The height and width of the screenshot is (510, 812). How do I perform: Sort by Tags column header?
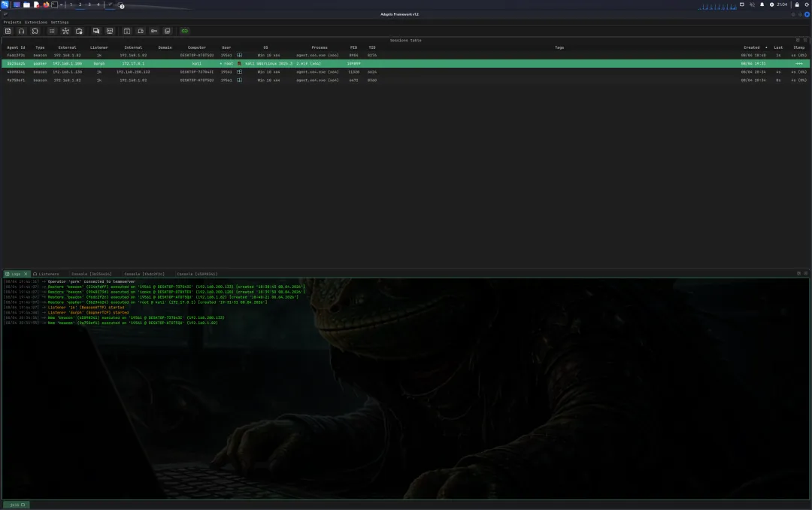click(x=559, y=47)
